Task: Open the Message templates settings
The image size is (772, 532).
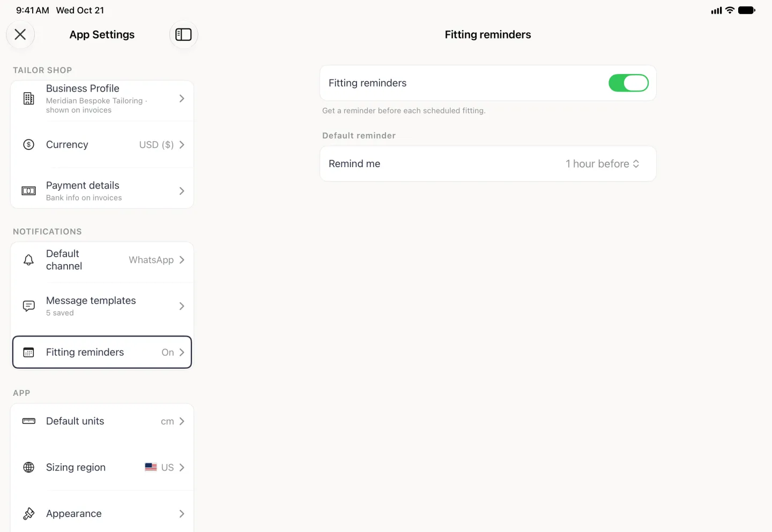Action: (102, 306)
